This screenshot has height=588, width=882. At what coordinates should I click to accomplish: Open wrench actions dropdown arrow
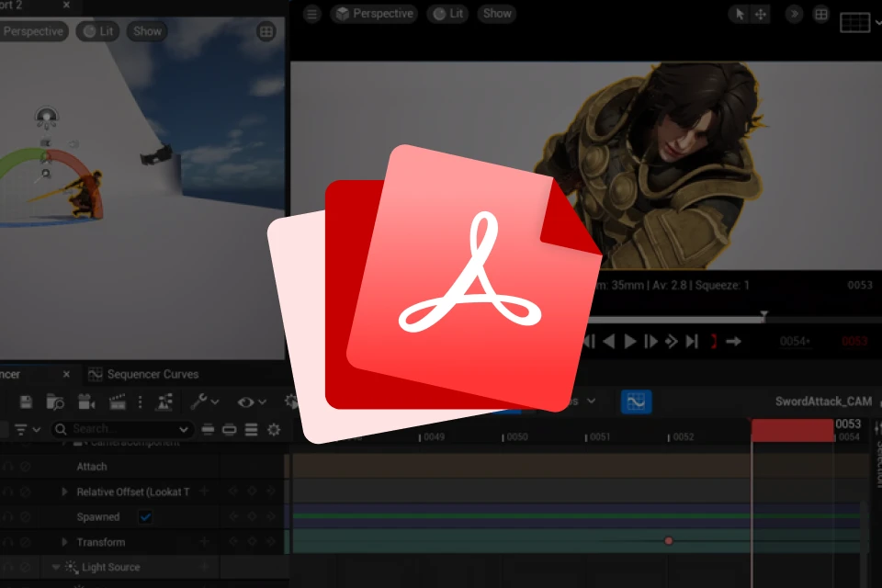[214, 402]
